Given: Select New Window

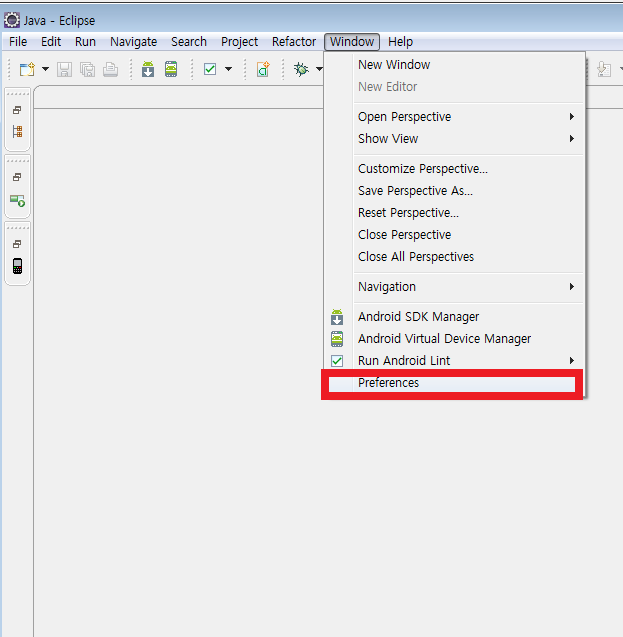Looking at the screenshot, I should (x=455, y=65).
